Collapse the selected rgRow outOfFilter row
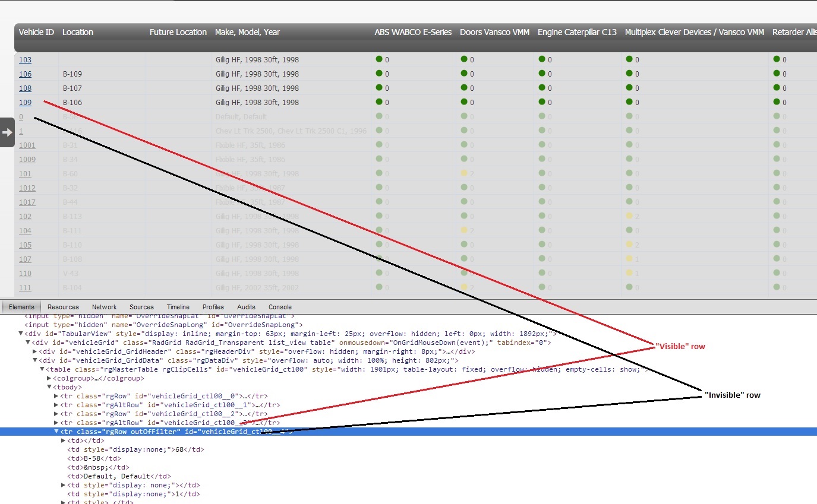The image size is (817, 504). pyautogui.click(x=56, y=432)
